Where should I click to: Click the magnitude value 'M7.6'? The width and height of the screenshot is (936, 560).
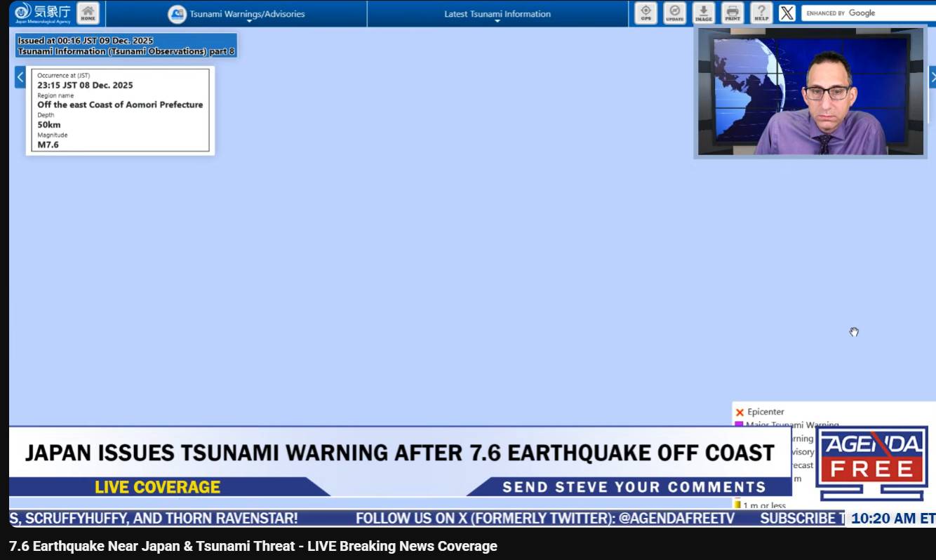48,145
